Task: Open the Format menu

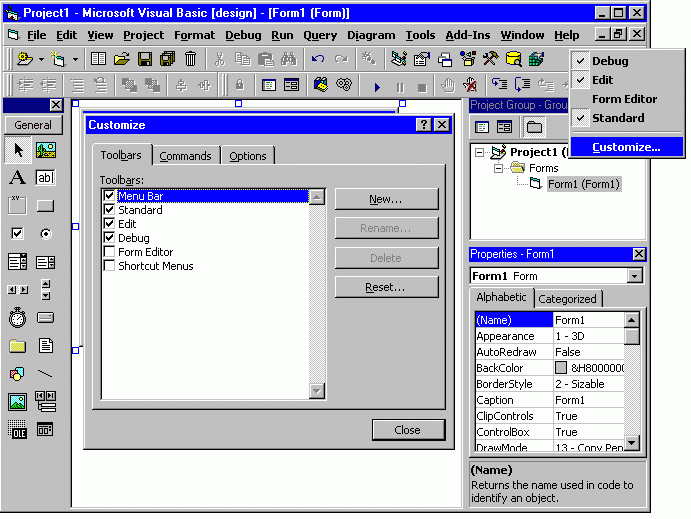Action: pos(194,35)
